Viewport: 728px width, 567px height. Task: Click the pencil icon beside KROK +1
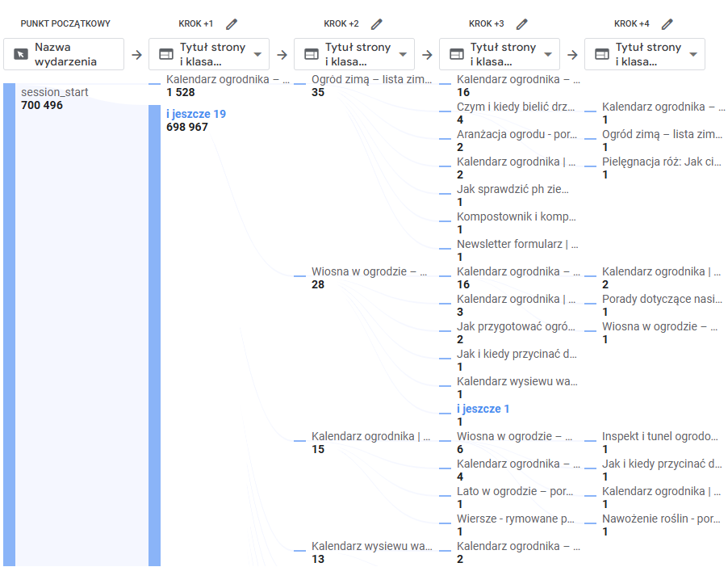tap(232, 24)
